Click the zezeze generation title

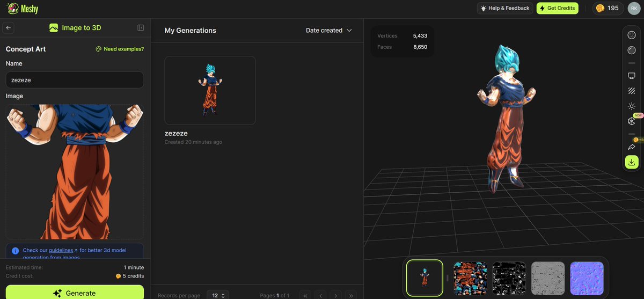(176, 133)
